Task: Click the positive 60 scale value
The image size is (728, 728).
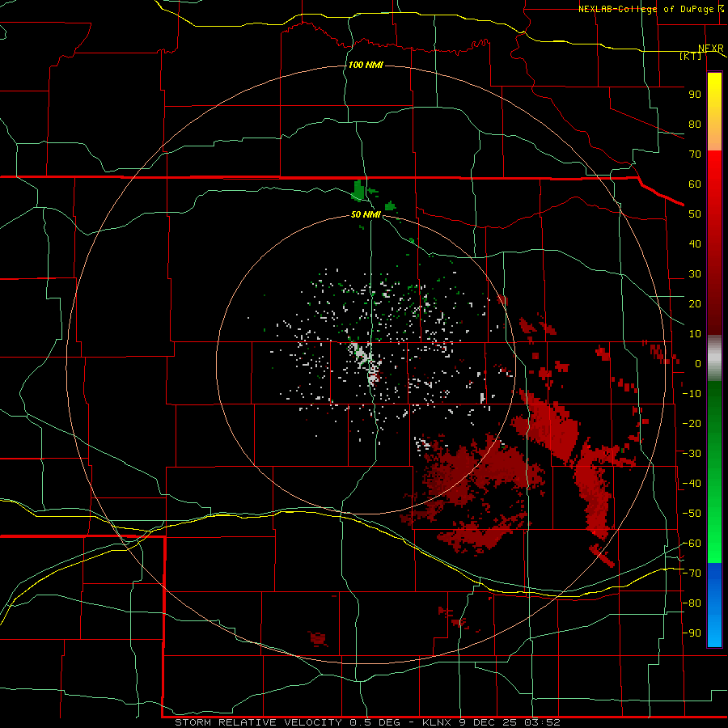Action: click(695, 184)
